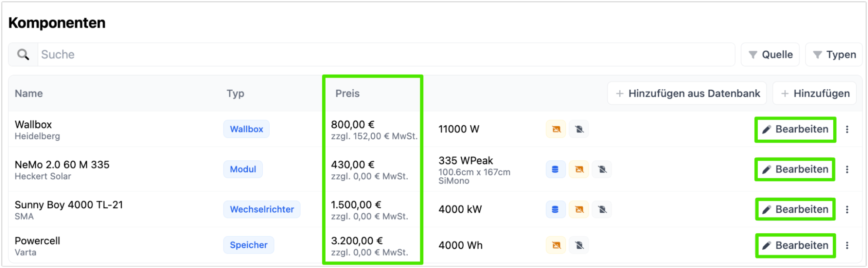The height and width of the screenshot is (268, 868).
Task: Open the Typen filter dropdown
Action: point(834,55)
